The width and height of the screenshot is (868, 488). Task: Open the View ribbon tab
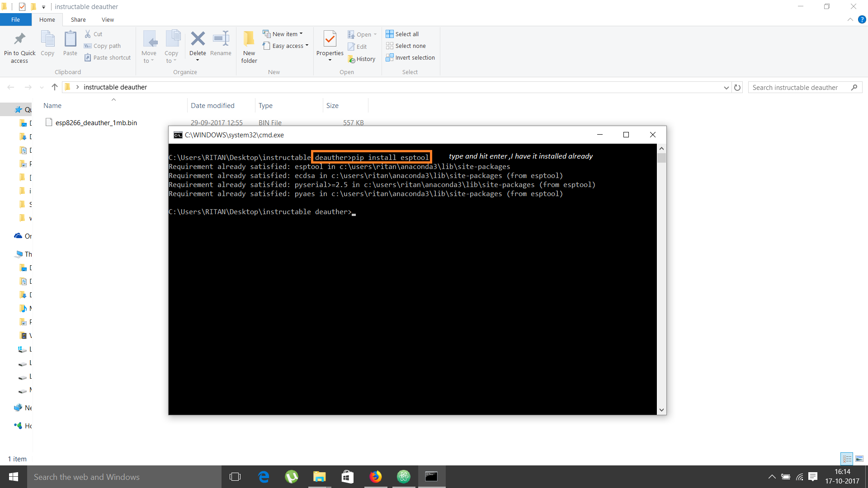108,19
